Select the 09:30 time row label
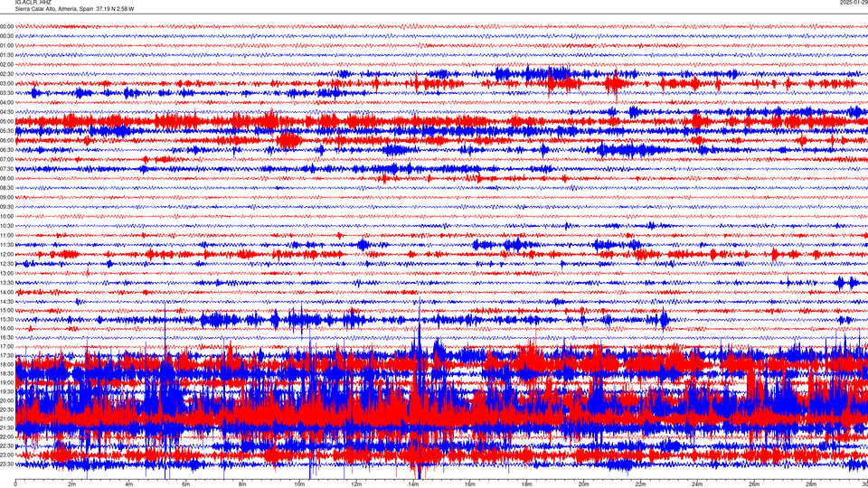 6,207
